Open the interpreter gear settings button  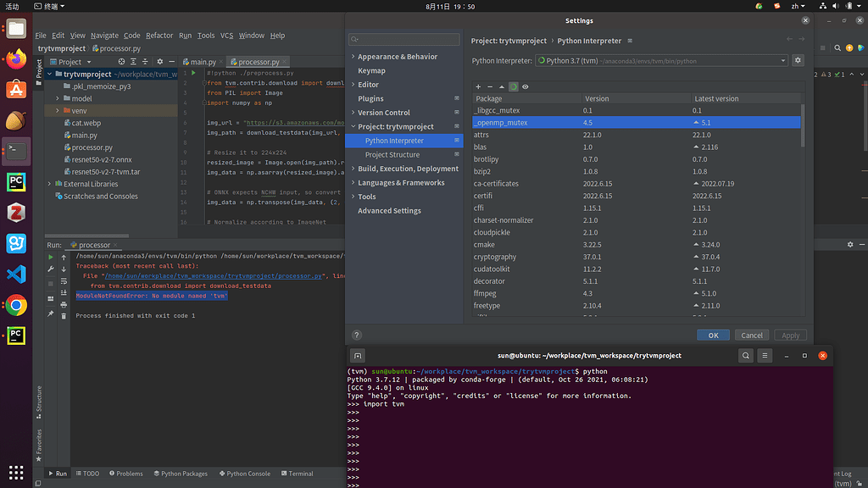797,61
